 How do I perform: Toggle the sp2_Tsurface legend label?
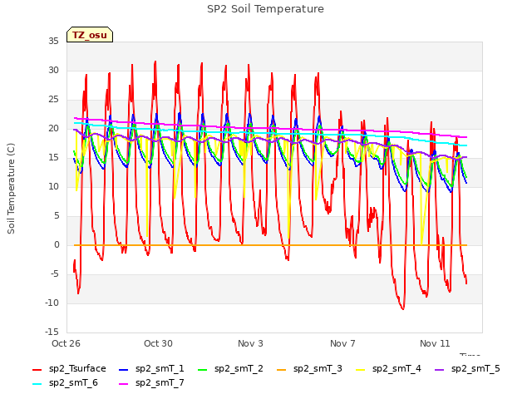[x=77, y=369]
